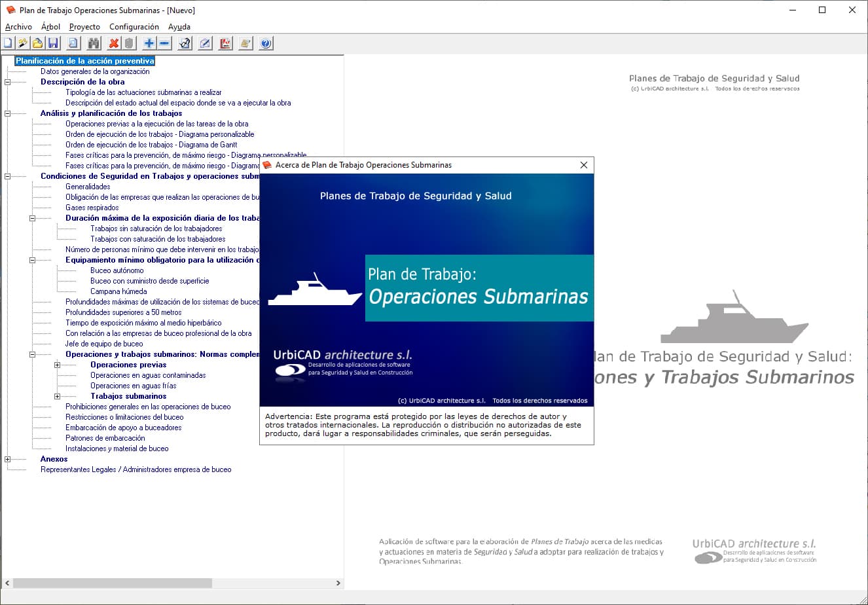Select Representantes Legales / Administradores empresa de buceo
Image resolution: width=868 pixels, height=605 pixels.
(x=136, y=469)
